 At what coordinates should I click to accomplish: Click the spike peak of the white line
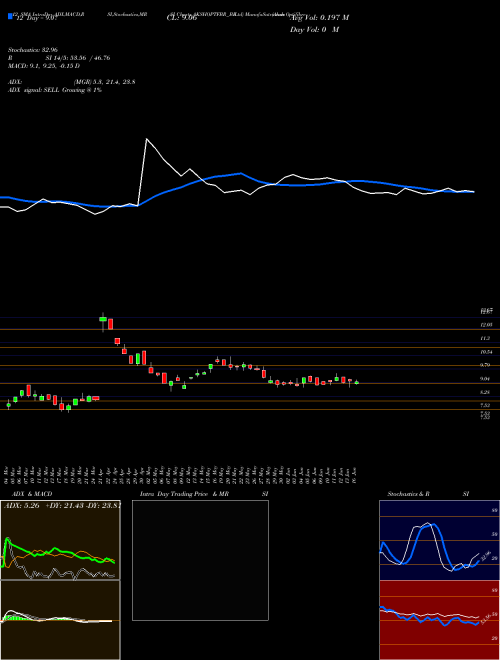click(146, 139)
